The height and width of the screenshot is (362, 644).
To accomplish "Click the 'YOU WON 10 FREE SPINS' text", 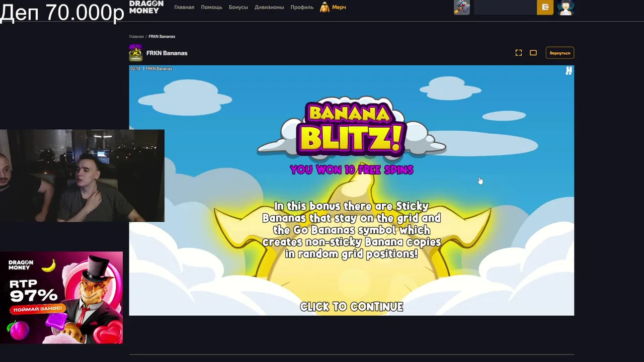I will pyautogui.click(x=352, y=169).
